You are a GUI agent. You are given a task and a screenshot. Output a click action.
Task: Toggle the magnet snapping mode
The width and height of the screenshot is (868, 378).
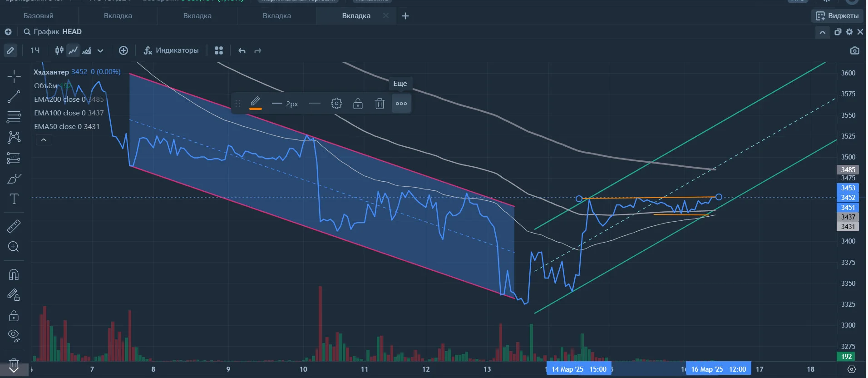click(x=14, y=274)
